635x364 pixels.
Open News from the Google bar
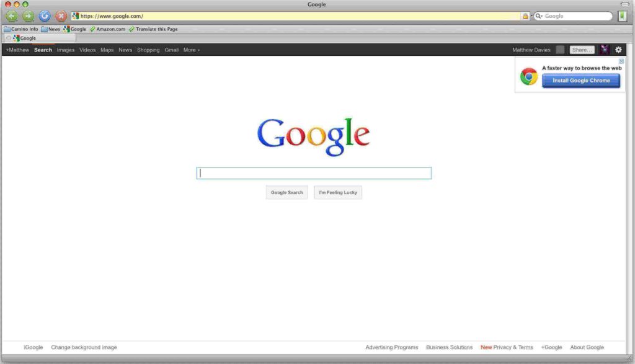coord(125,50)
